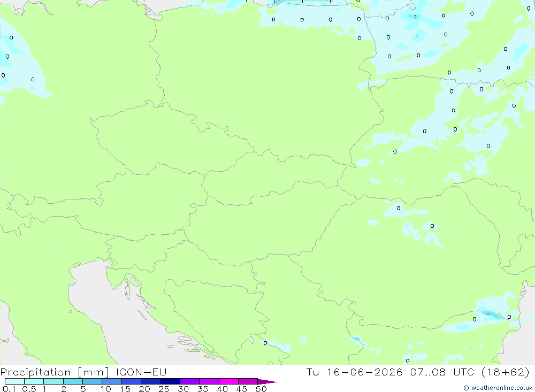The height and width of the screenshot is (392, 535).
Task: Select the "ICON-EU" model name label
Action: 141,372
